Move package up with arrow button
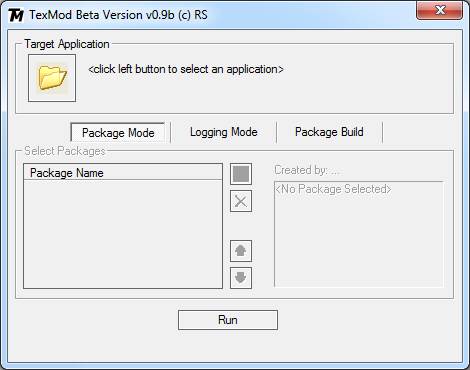The height and width of the screenshot is (370, 470). coord(241,251)
